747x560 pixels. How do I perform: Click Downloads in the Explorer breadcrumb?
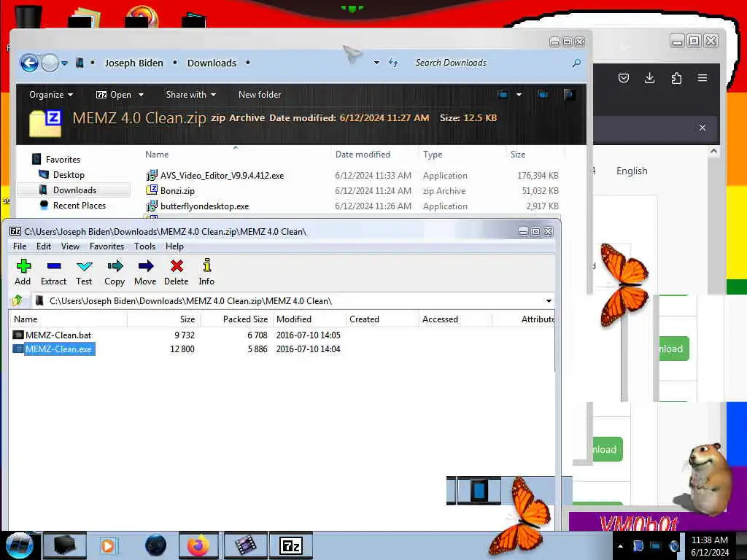(x=212, y=63)
